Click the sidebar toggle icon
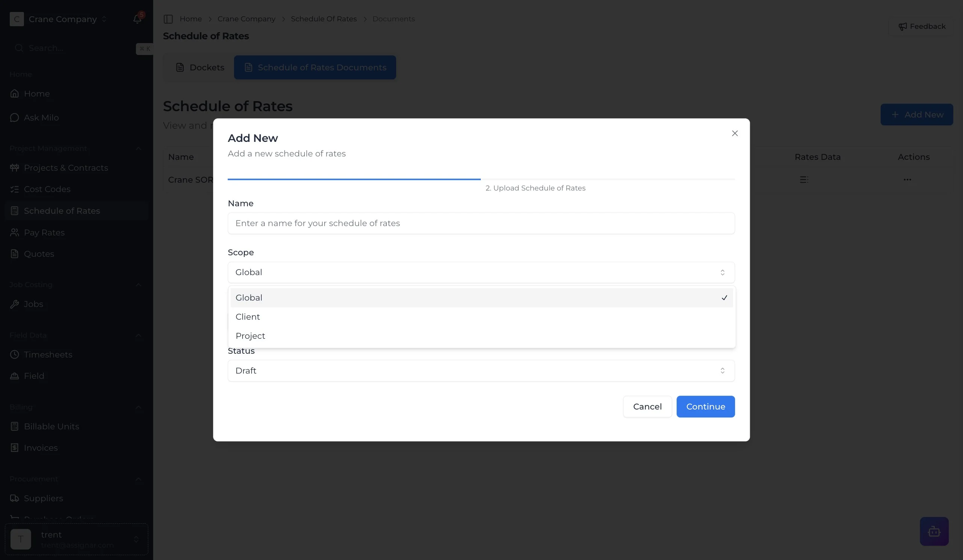 168,19
